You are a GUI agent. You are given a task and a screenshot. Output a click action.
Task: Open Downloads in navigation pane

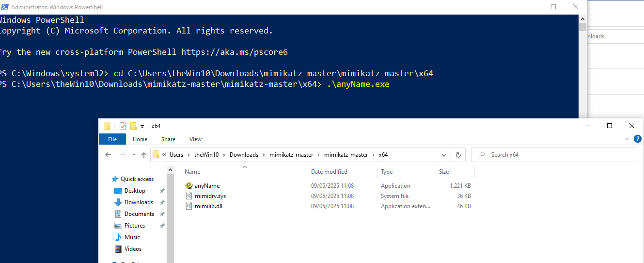click(139, 202)
